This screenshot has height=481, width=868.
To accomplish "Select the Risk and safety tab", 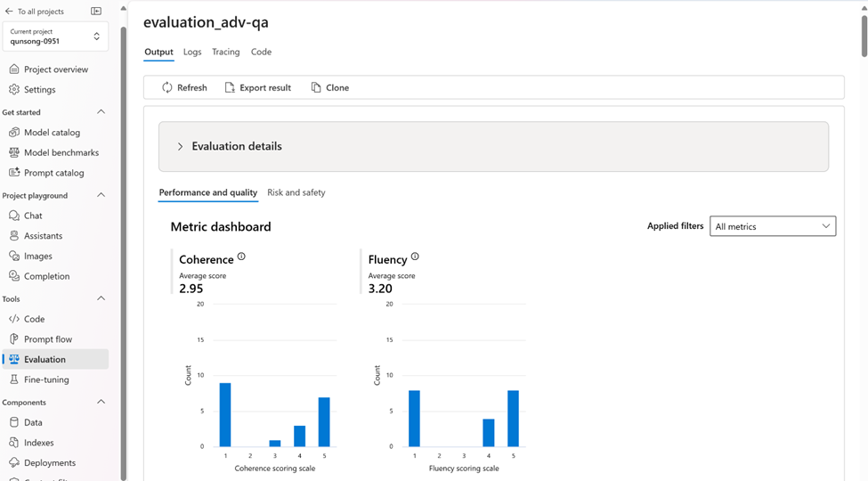I will click(x=296, y=192).
